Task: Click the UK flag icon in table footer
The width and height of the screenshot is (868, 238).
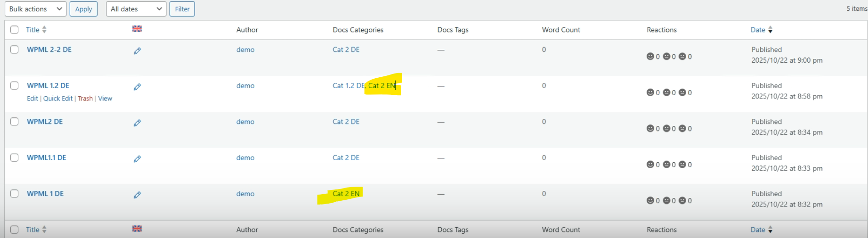Action: 137,229
